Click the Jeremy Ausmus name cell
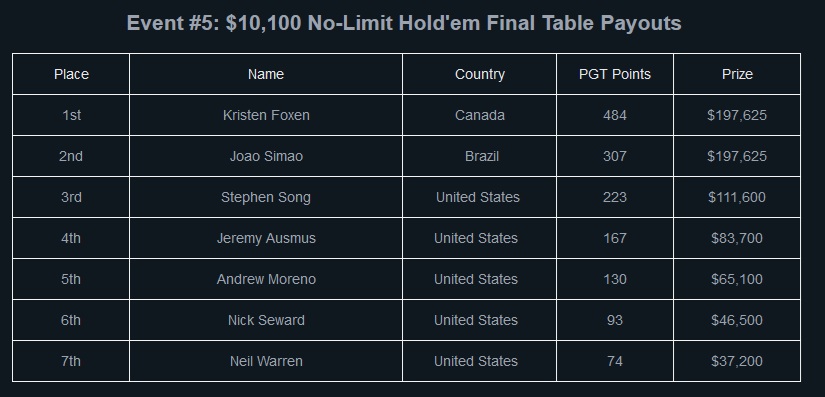 tap(266, 238)
